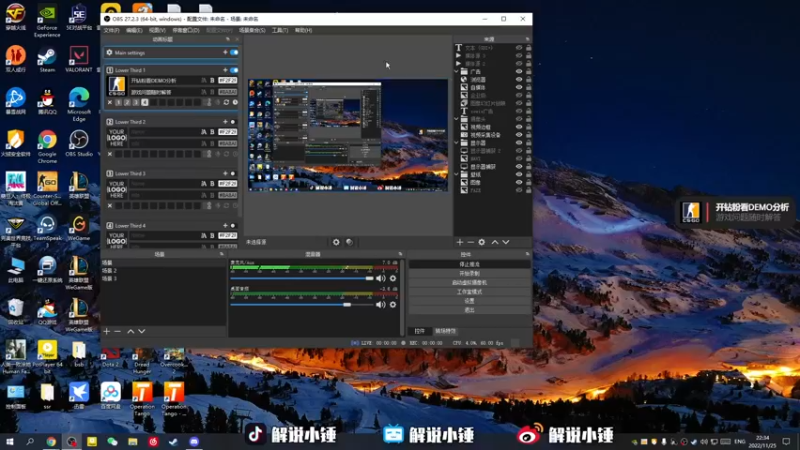Collapse the 显示器 folder group in sources

click(x=457, y=143)
